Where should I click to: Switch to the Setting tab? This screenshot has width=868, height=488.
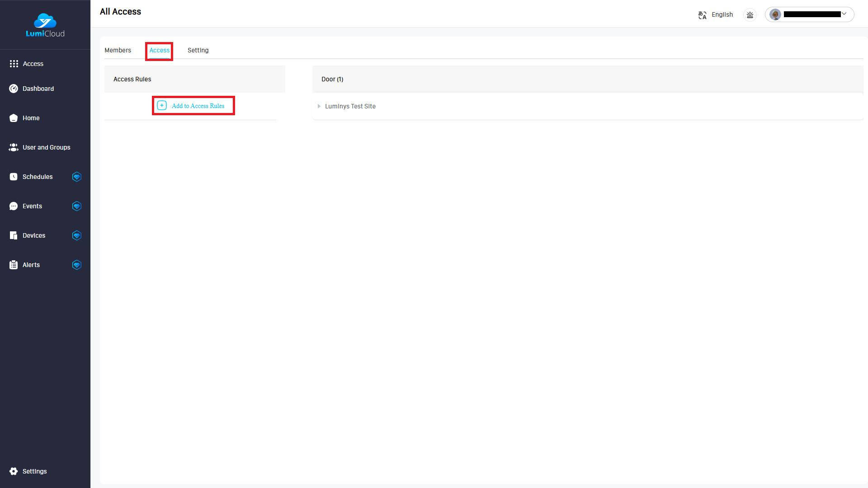[x=198, y=50]
